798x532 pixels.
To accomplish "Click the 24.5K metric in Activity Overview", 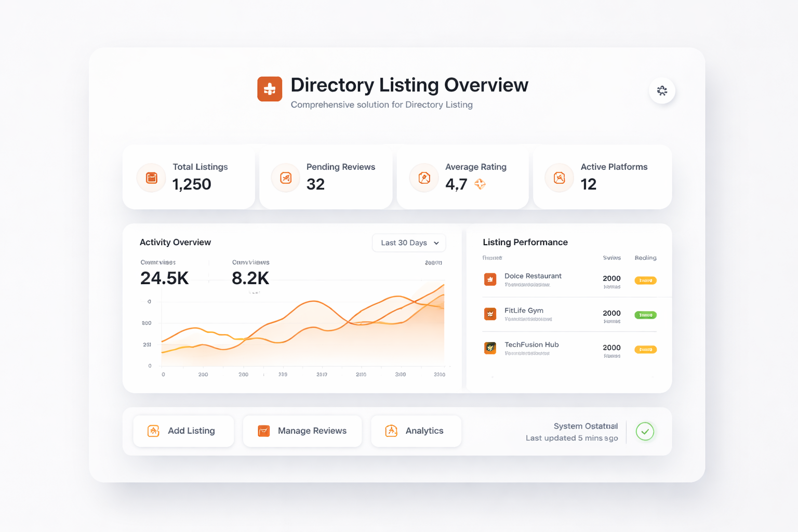I will pyautogui.click(x=164, y=278).
